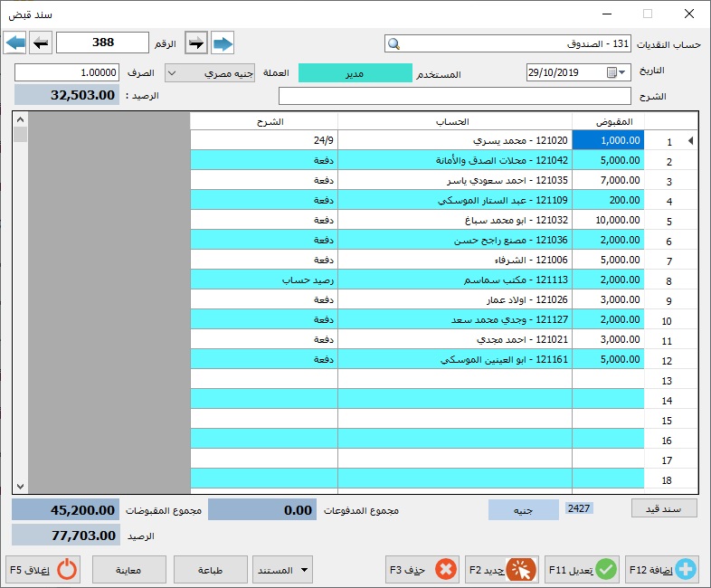Click the تعديل F11 edit button
The height and width of the screenshot is (588, 711).
(583, 569)
